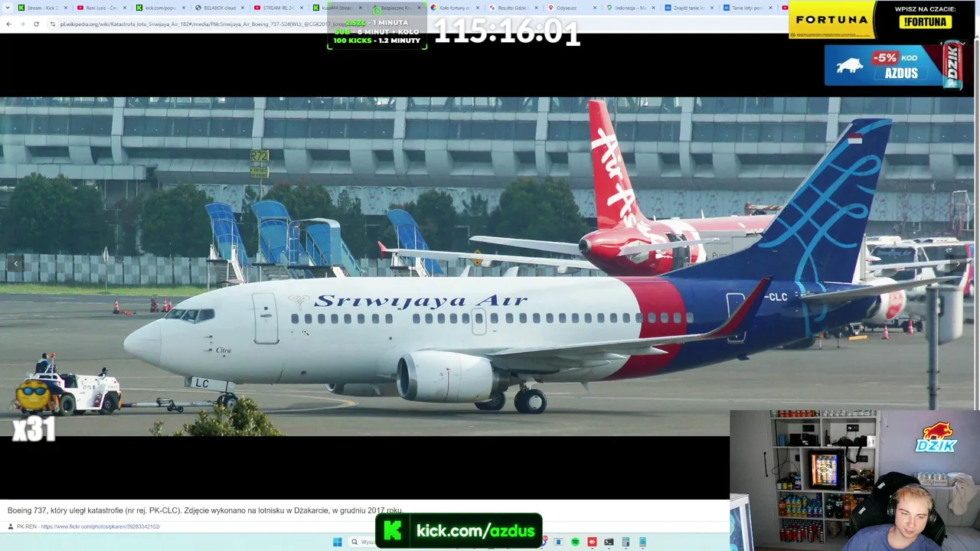Switch to the 'Indonezja' maps tab
The width and height of the screenshot is (980, 551).
pyautogui.click(x=631, y=8)
